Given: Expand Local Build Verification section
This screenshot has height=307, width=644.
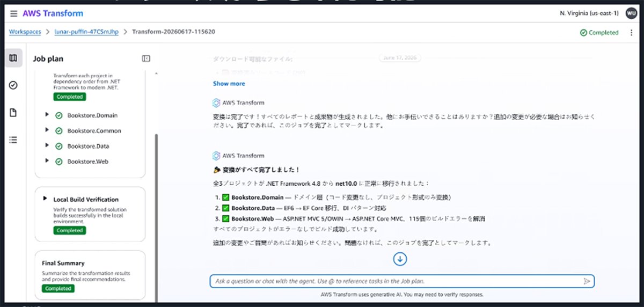Looking at the screenshot, I should (45, 199).
